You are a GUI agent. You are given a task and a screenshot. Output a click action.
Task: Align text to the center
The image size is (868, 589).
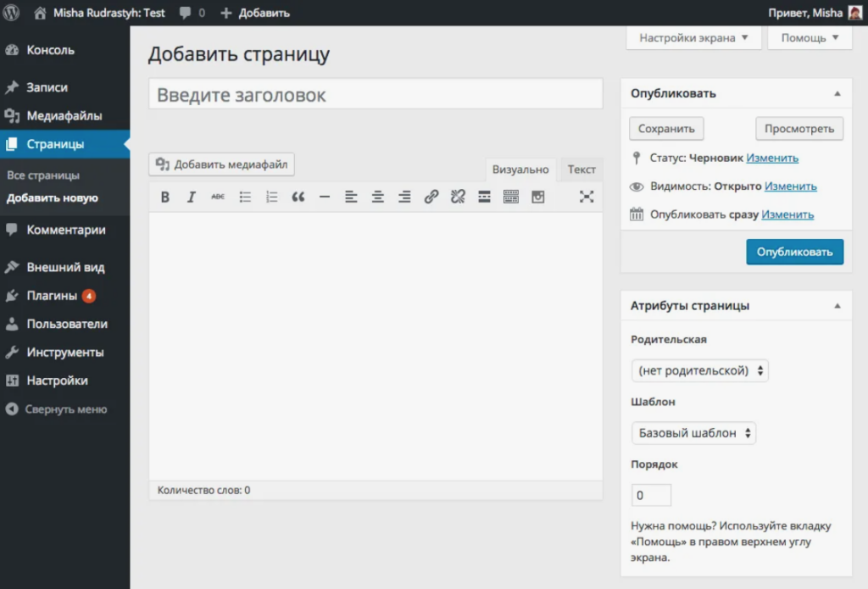(377, 197)
